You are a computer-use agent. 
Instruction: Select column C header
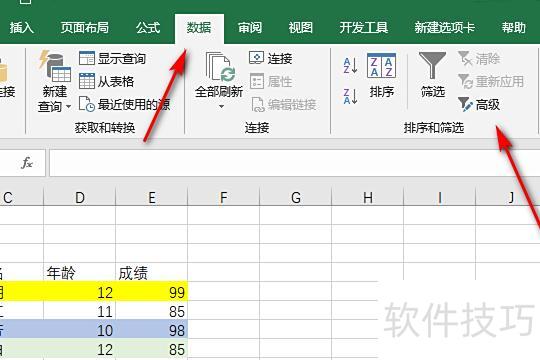(x=21, y=198)
